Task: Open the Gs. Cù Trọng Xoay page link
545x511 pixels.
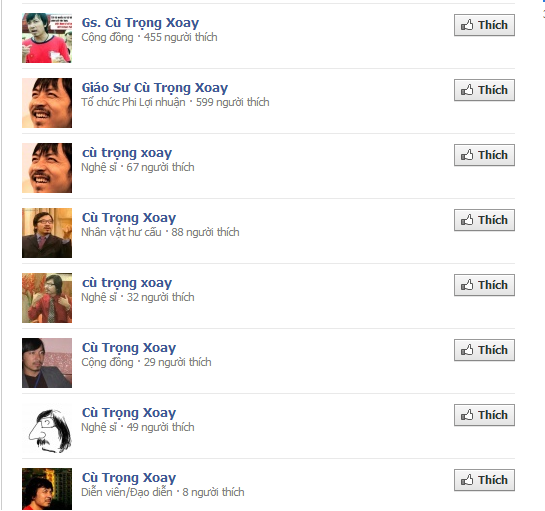Action: [x=140, y=23]
